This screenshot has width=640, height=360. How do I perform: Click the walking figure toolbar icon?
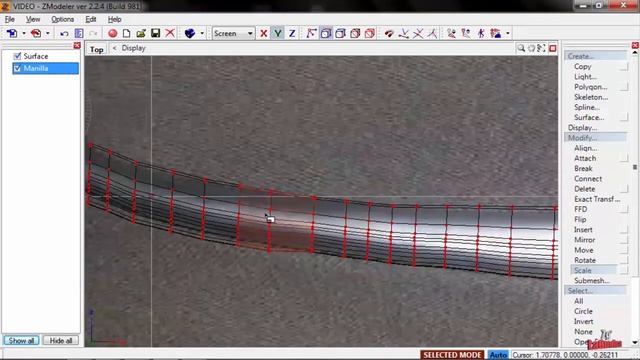481,33
